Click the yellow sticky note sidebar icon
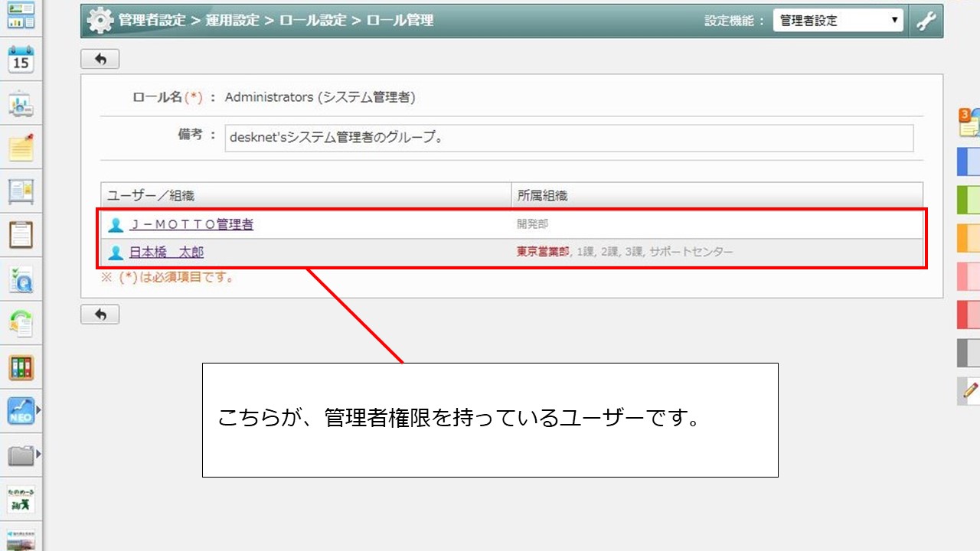 click(21, 147)
